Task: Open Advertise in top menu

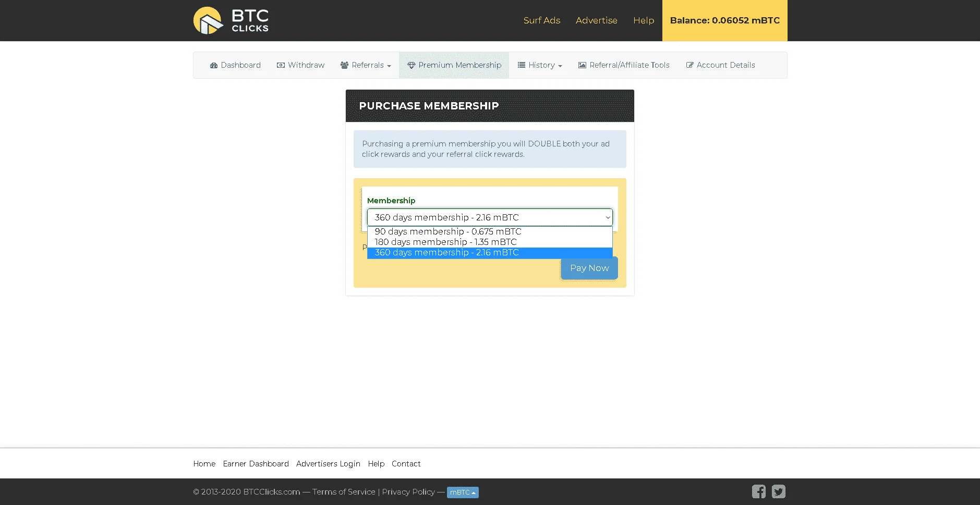Action: (x=597, y=20)
